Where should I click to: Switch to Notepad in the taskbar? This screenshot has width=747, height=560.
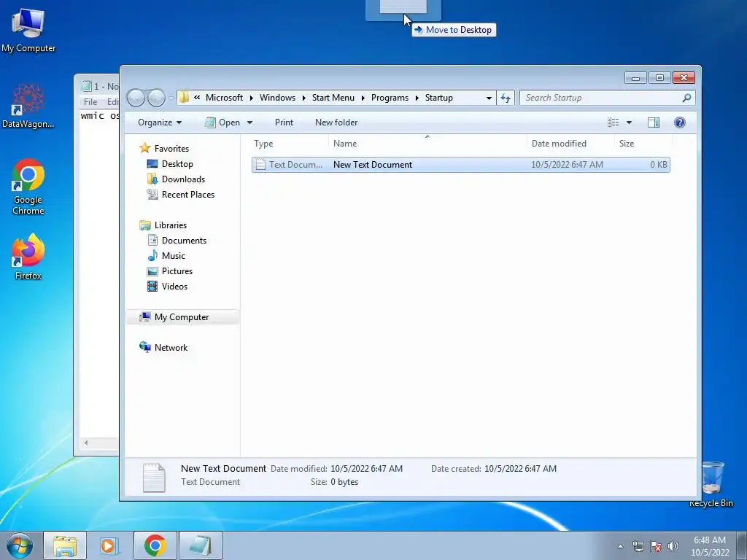(x=200, y=545)
